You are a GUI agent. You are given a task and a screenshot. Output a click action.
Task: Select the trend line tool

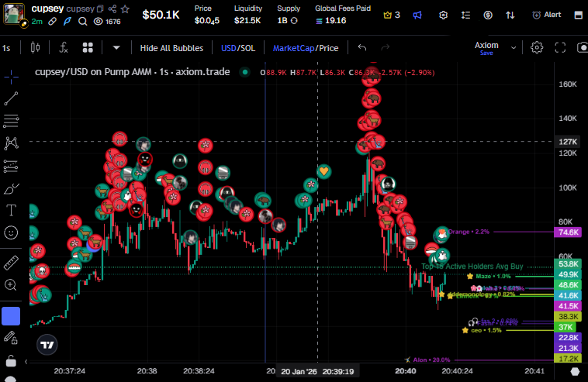pyautogui.click(x=12, y=98)
